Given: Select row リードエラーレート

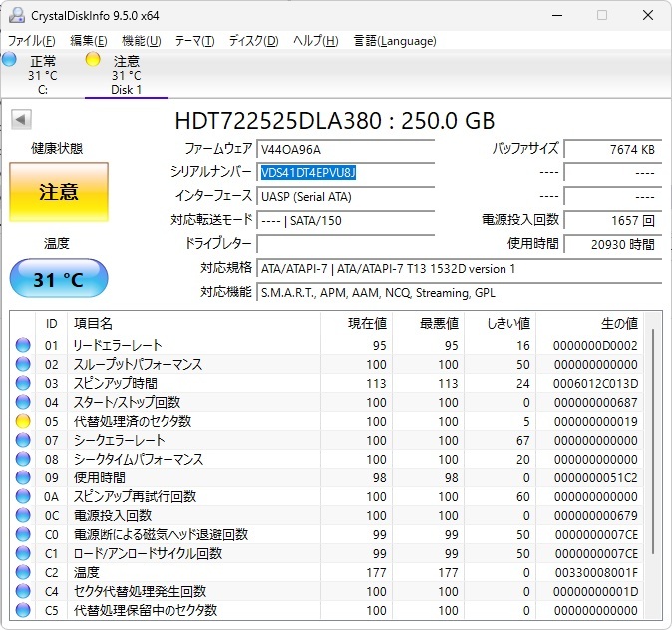Looking at the screenshot, I should click(326, 345).
